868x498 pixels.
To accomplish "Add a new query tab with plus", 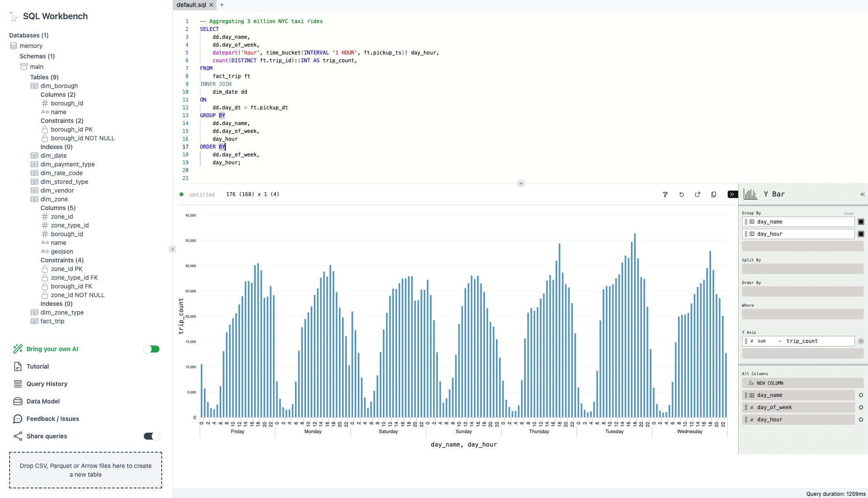I will click(x=222, y=5).
